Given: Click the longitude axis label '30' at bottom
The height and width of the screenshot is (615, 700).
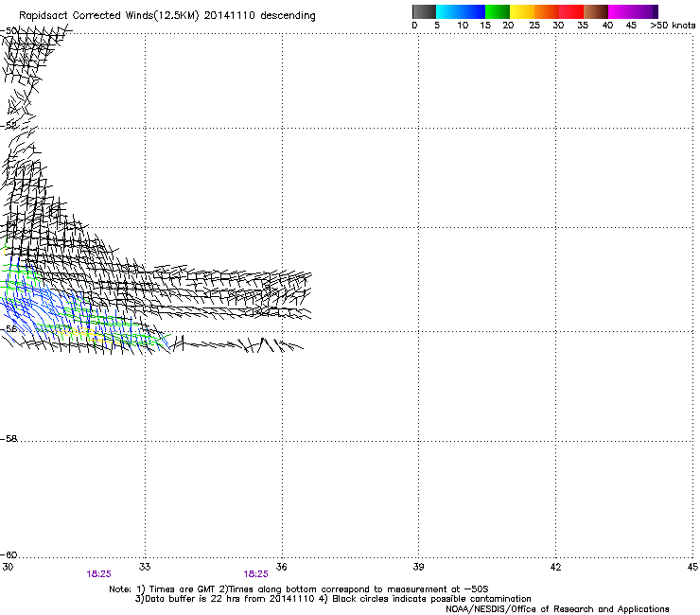Looking at the screenshot, I should (x=8, y=567).
